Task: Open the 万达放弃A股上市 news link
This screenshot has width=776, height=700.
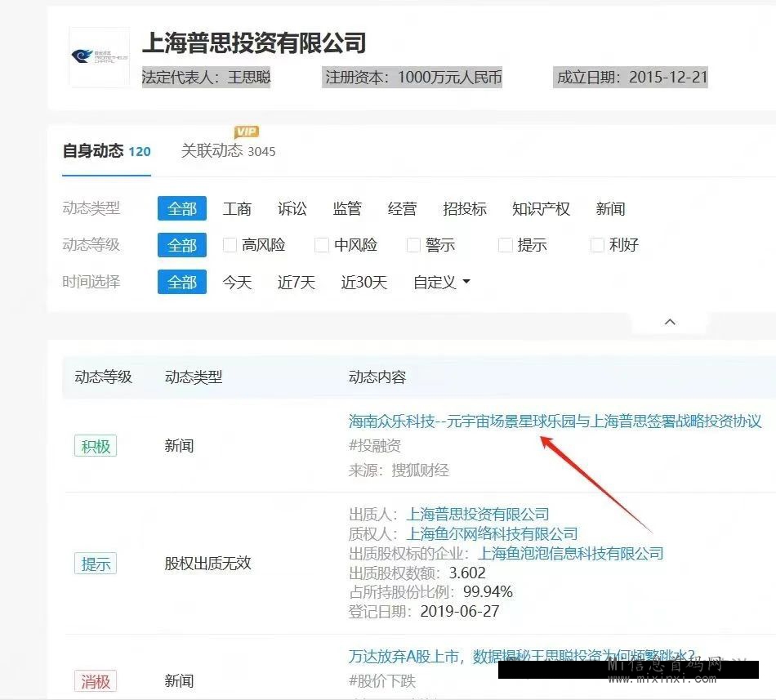Action: (521, 656)
